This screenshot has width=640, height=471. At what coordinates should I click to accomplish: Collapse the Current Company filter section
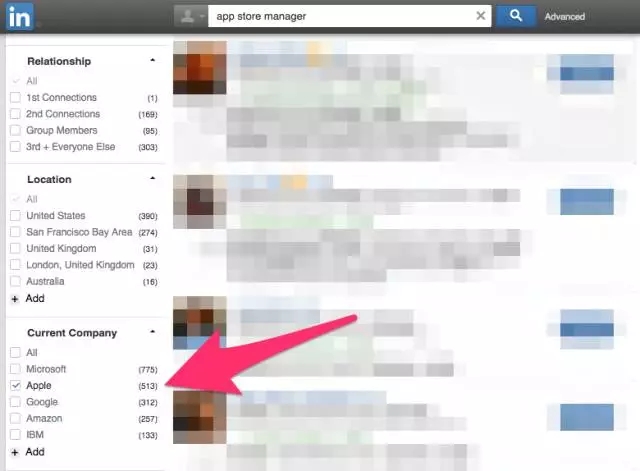(x=152, y=333)
